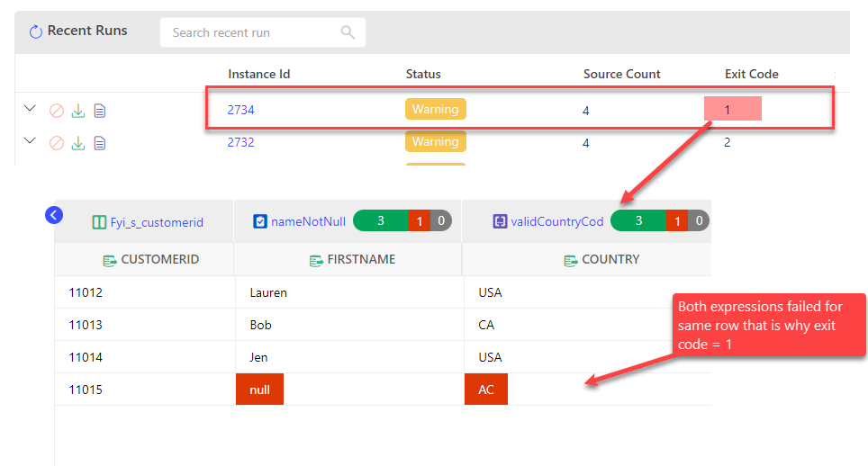Screen dimensions: 868x466
Task: Cancel run 2734 with the stop icon
Action: click(57, 111)
